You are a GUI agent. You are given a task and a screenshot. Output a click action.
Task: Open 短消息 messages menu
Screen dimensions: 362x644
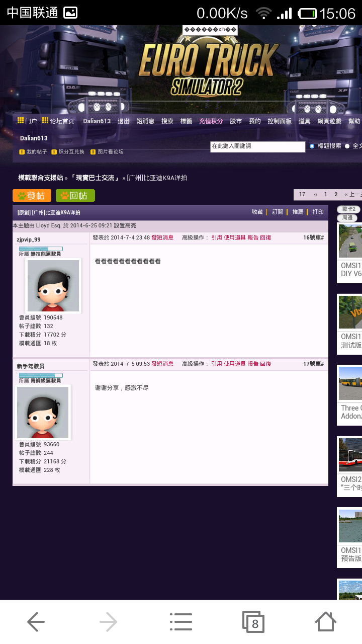click(145, 121)
